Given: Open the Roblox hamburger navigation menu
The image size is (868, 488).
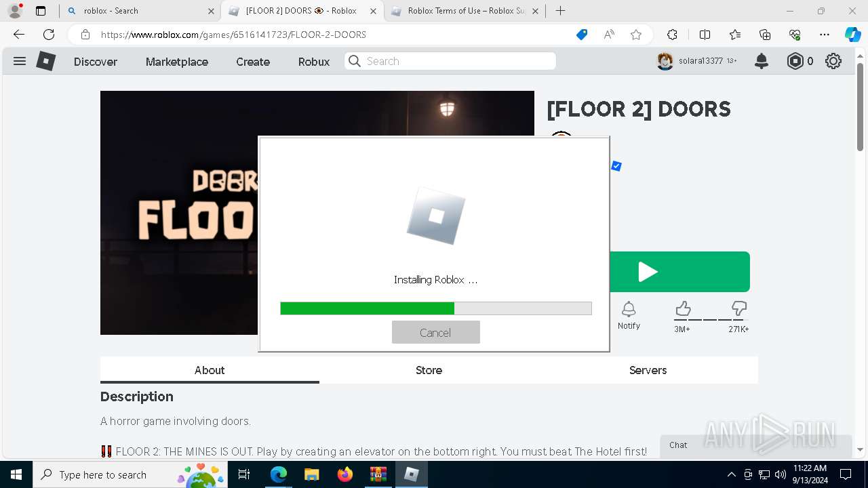Looking at the screenshot, I should (20, 61).
